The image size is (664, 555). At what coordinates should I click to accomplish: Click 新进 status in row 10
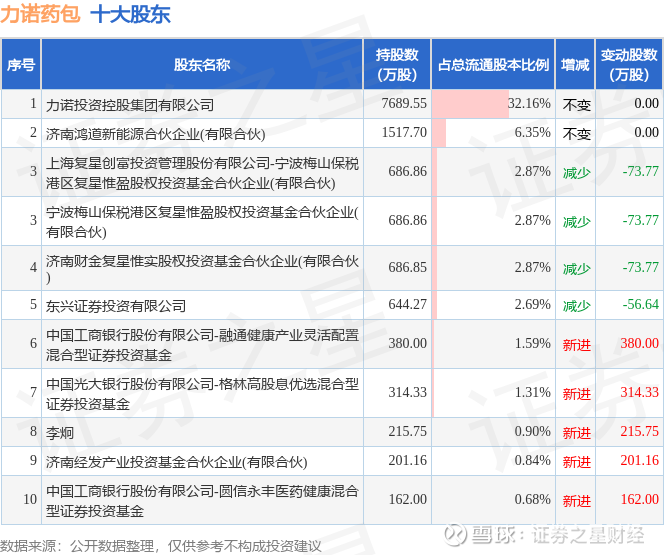[x=576, y=501]
